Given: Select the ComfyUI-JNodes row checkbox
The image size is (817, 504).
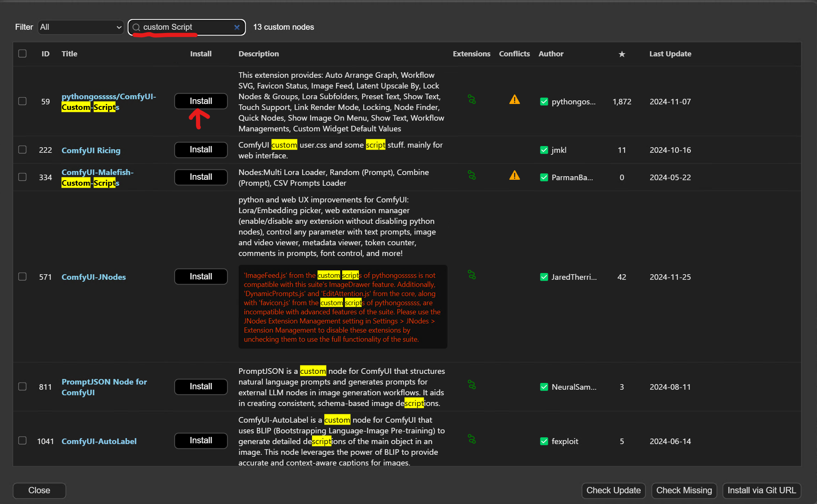Looking at the screenshot, I should 23,277.
